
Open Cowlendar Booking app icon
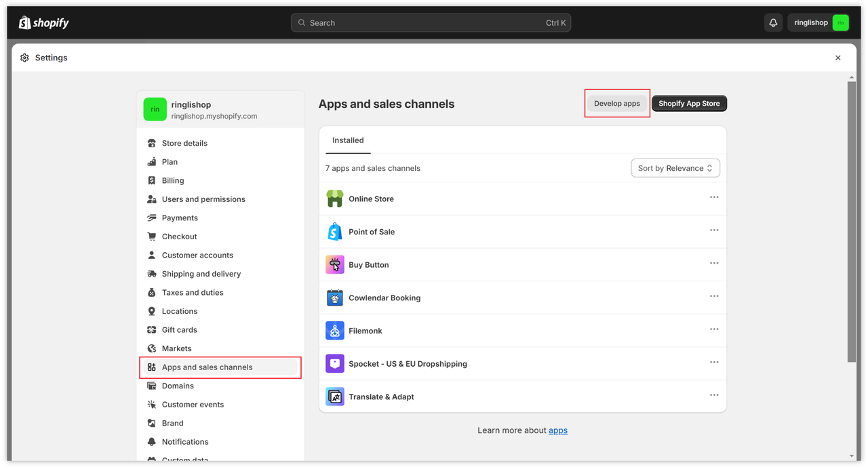tap(335, 298)
